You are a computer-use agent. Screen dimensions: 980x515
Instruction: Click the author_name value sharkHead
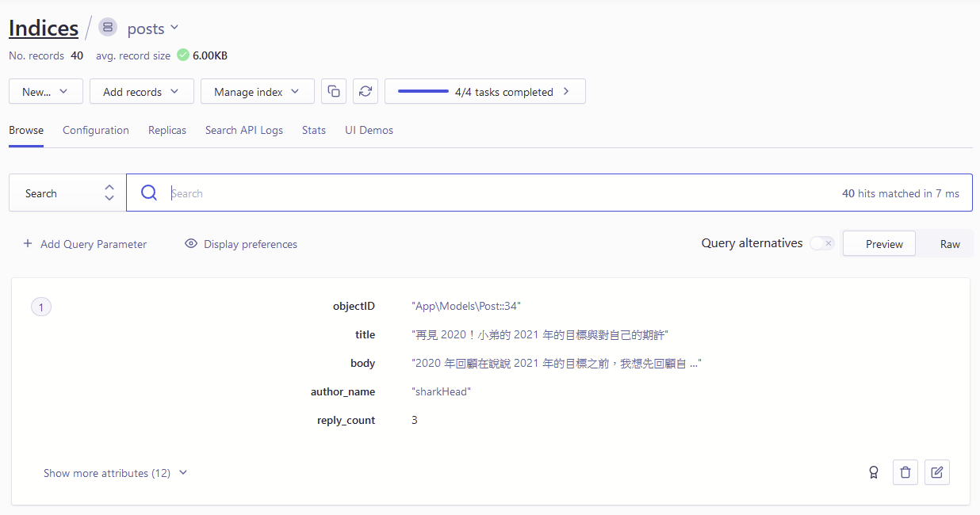[x=442, y=392]
